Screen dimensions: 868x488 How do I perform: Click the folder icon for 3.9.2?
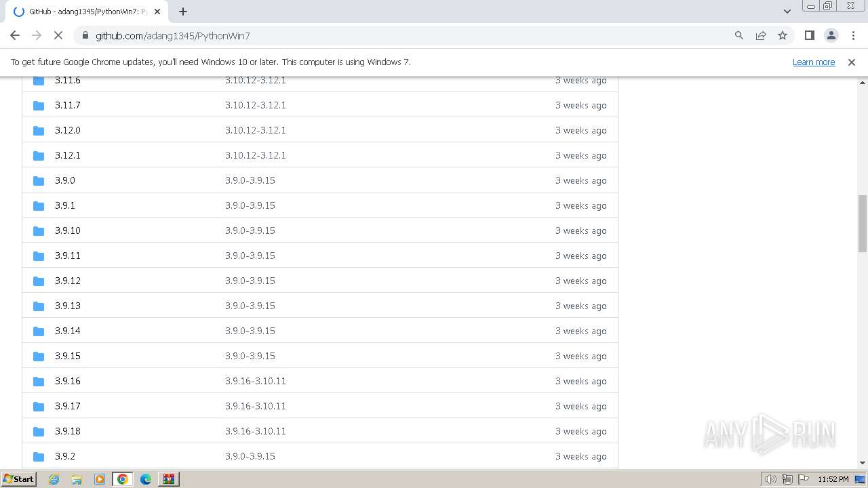pos(39,457)
